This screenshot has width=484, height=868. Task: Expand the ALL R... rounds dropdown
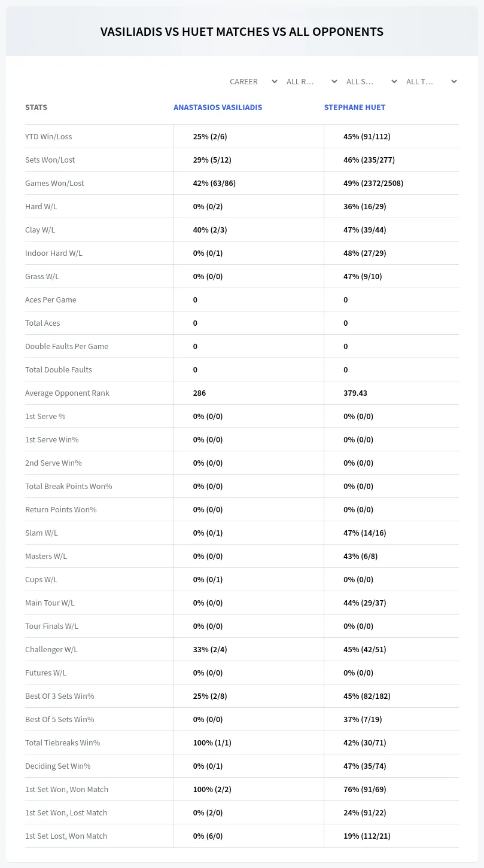click(312, 81)
